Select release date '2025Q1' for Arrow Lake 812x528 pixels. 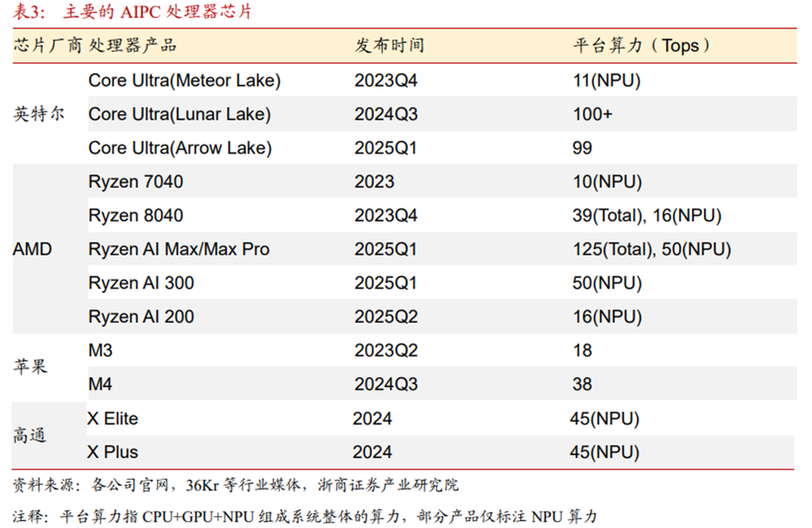385,148
